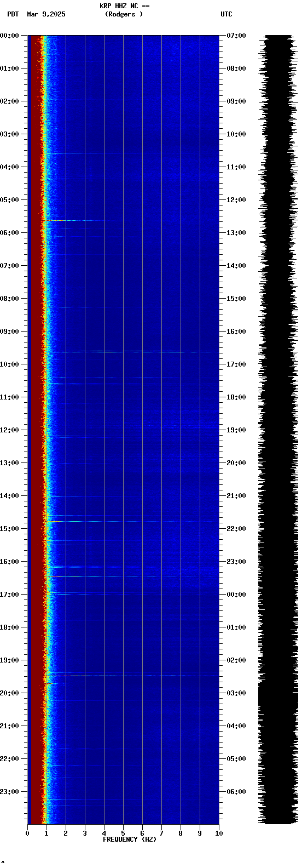Click the 14:00 UTC time label
This screenshot has height=868, width=302.
click(x=236, y=266)
